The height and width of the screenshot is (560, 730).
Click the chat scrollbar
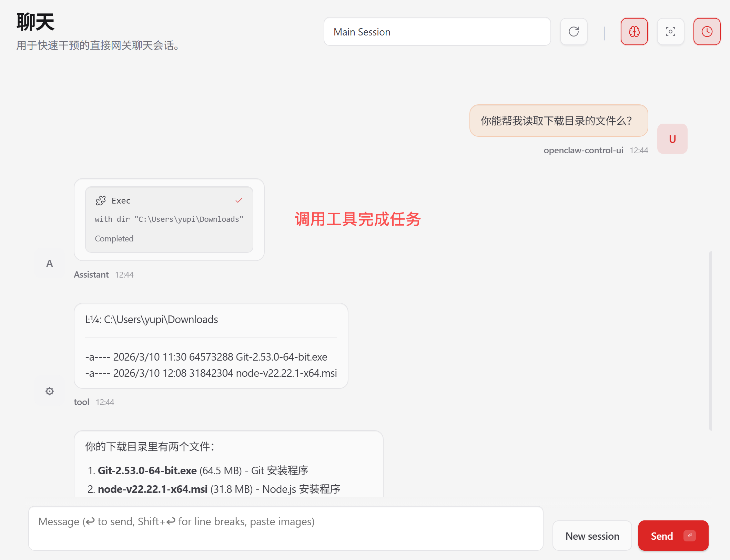(710, 340)
